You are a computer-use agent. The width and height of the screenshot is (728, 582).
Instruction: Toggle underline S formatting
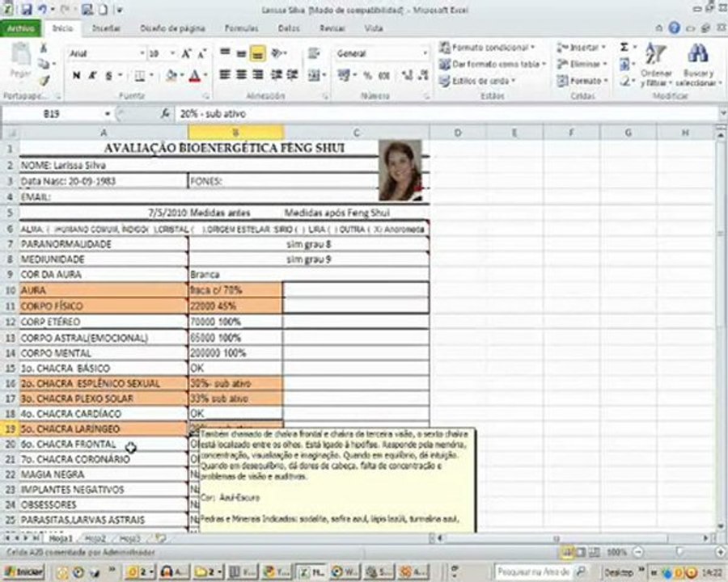coord(108,75)
